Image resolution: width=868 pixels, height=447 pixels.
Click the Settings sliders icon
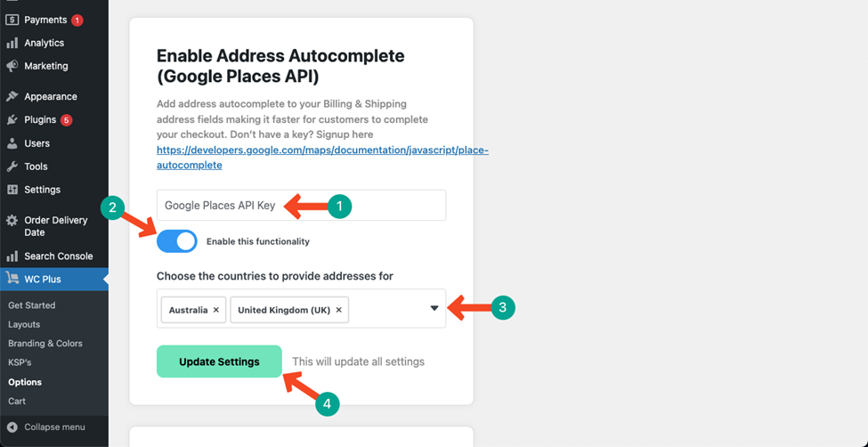click(x=12, y=190)
